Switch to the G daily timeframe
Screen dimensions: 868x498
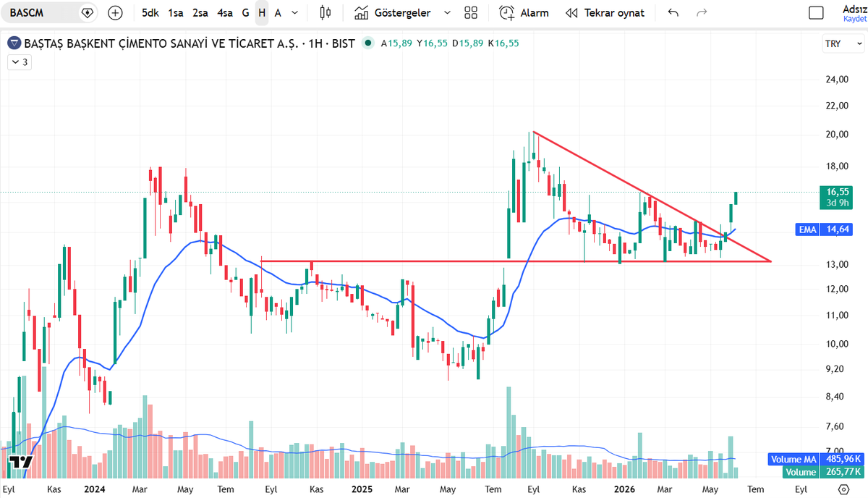pyautogui.click(x=246, y=13)
